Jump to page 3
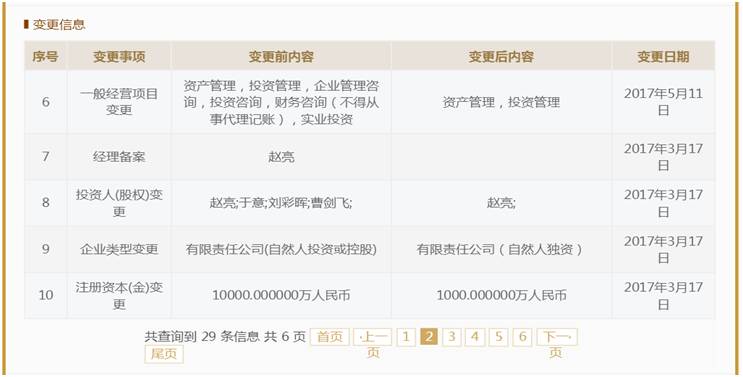The image size is (743, 377). 452,337
